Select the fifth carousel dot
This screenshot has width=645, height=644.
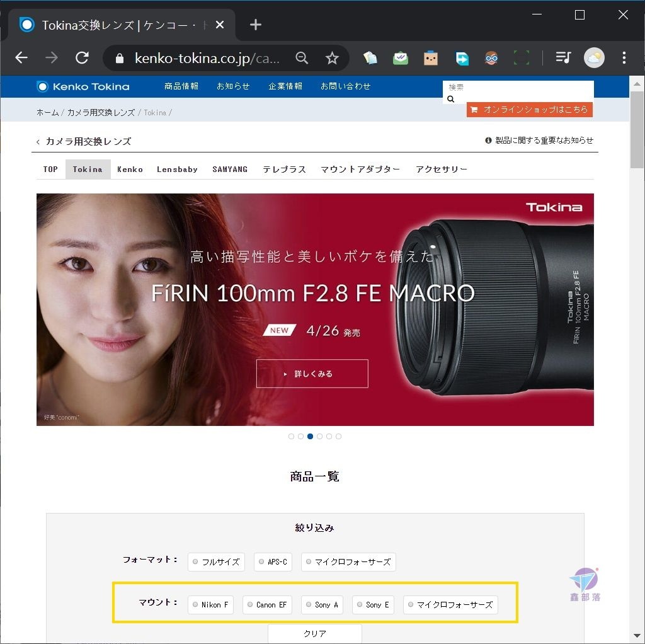(329, 436)
